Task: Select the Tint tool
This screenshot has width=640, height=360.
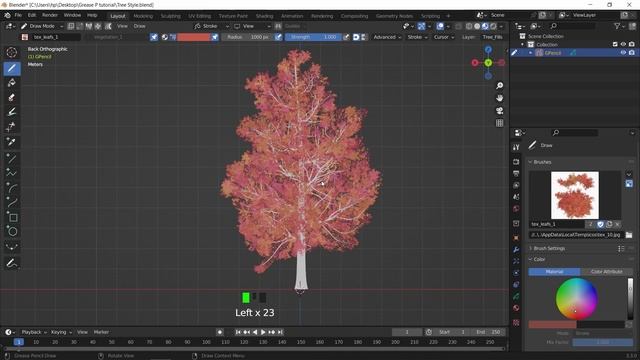Action: [x=12, y=112]
